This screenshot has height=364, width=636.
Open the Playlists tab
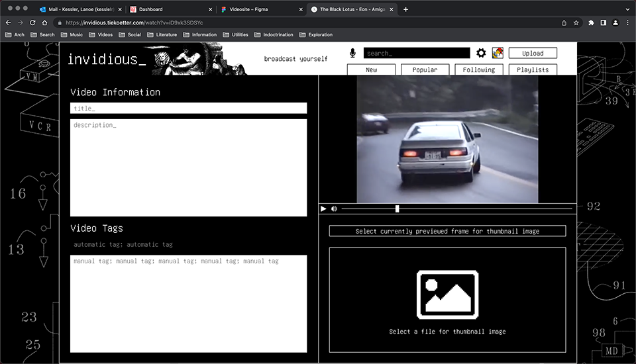[533, 69]
